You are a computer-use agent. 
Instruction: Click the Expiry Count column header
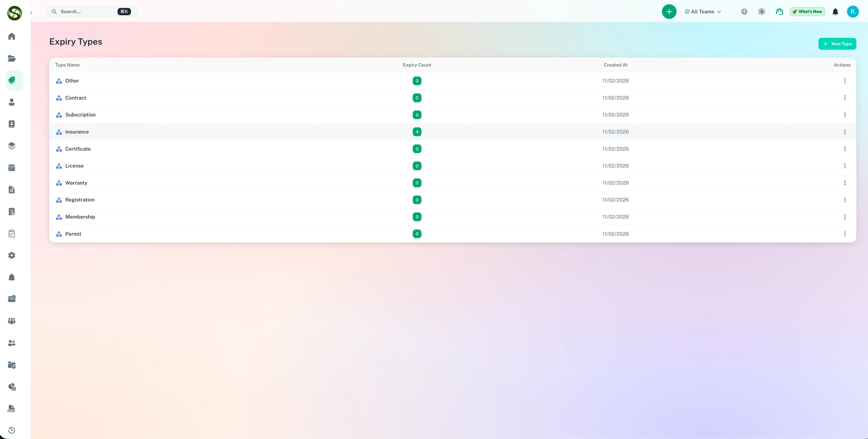coord(417,65)
